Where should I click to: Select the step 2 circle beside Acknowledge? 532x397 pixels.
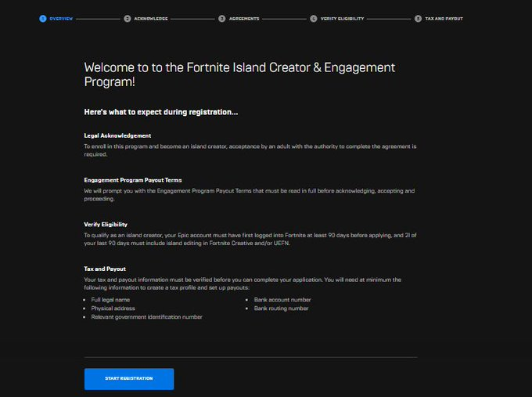pyautogui.click(x=128, y=19)
